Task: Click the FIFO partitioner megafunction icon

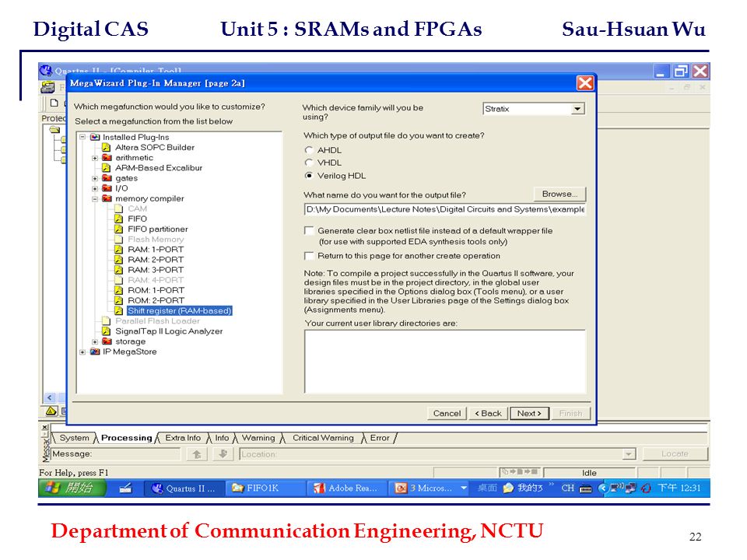Action: [x=118, y=229]
